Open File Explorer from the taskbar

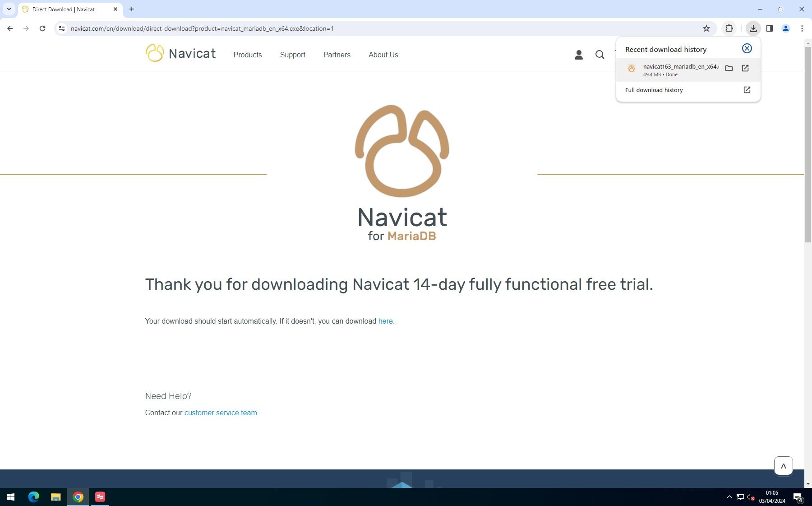pyautogui.click(x=56, y=497)
